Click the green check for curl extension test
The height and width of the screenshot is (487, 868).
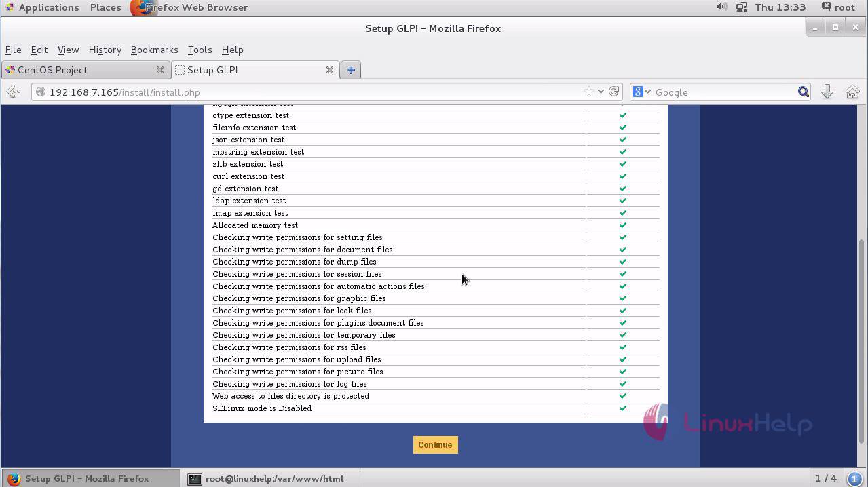coord(622,176)
